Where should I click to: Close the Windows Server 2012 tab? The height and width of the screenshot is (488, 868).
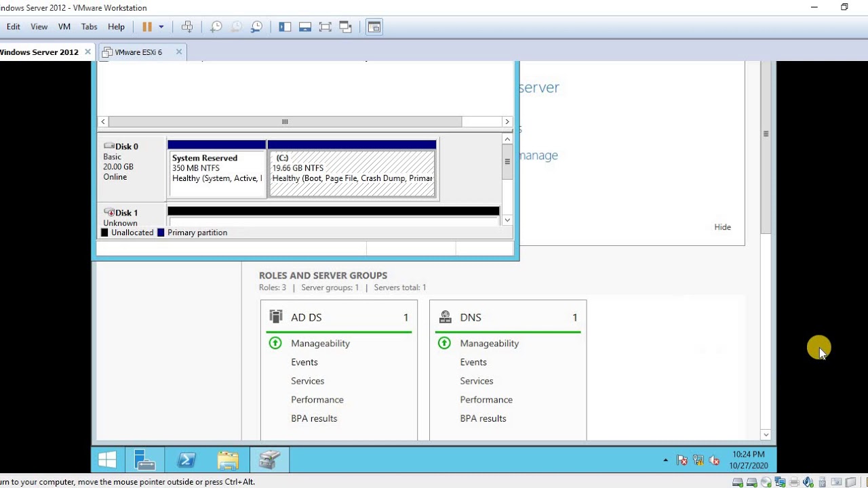88,52
